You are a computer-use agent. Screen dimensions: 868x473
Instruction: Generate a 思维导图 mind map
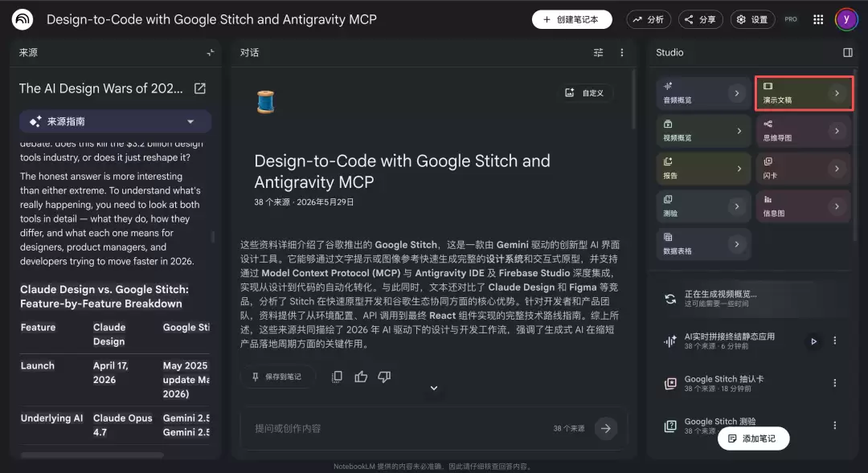[803, 131]
